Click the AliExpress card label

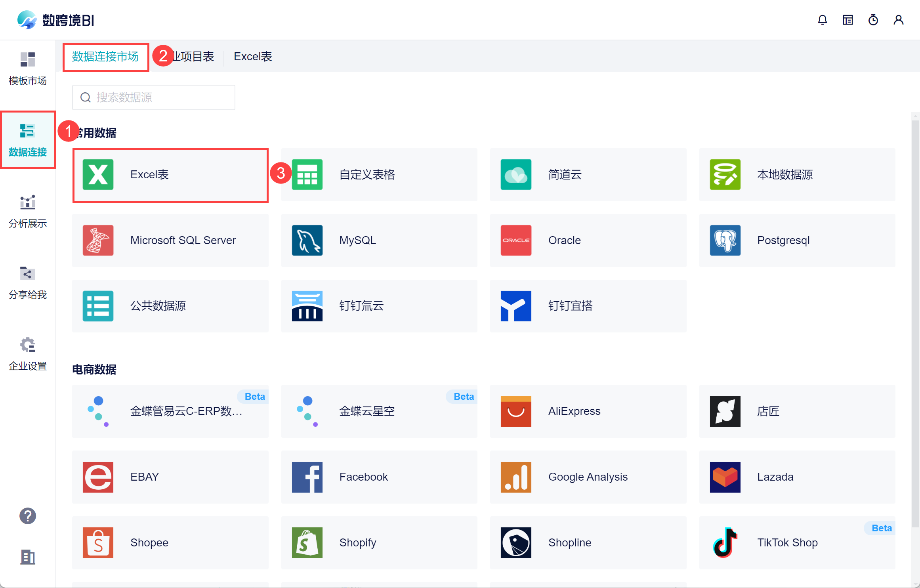(574, 411)
